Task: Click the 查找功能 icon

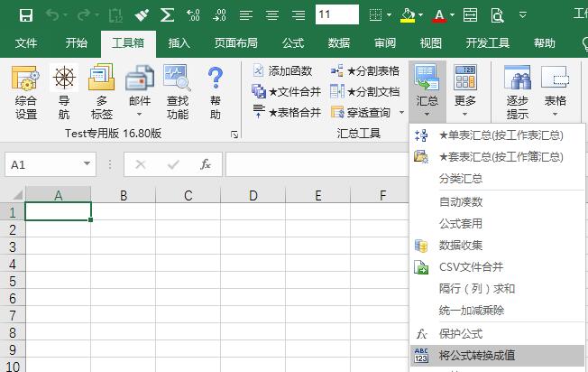Action: pyautogui.click(x=177, y=93)
